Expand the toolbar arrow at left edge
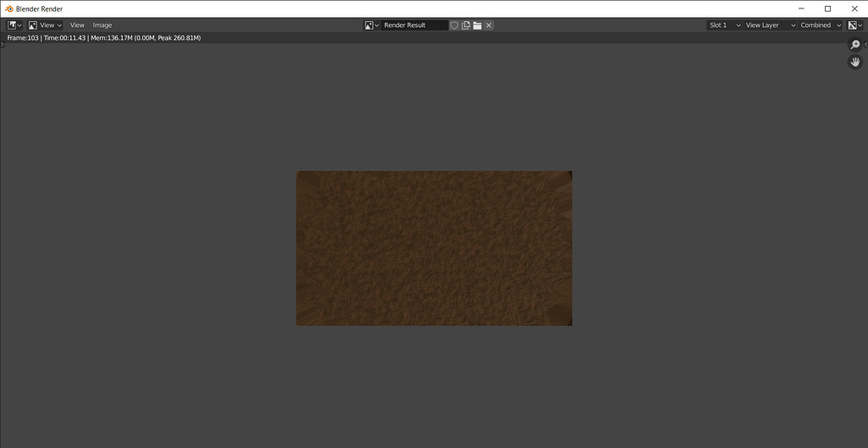Screen dimensions: 868x448 (x=3, y=44)
